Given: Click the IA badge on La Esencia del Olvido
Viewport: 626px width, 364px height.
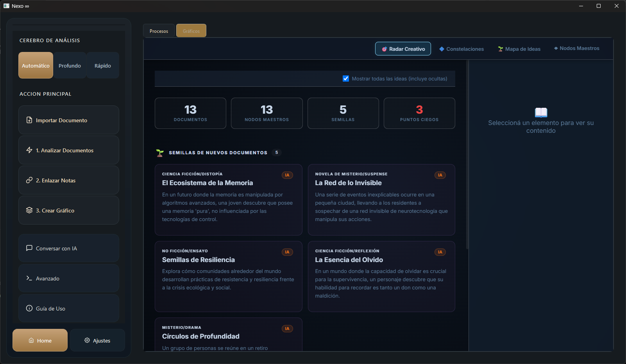Looking at the screenshot, I should pyautogui.click(x=440, y=252).
